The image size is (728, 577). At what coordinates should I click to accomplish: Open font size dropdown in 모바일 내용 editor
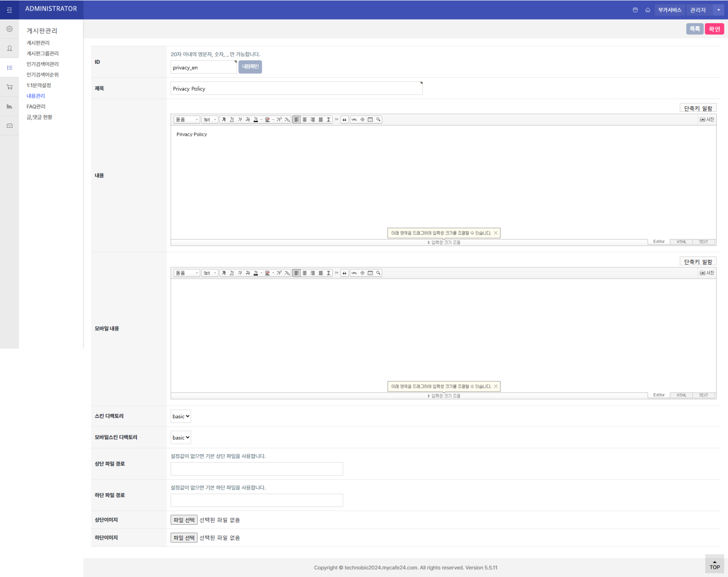[x=210, y=273]
